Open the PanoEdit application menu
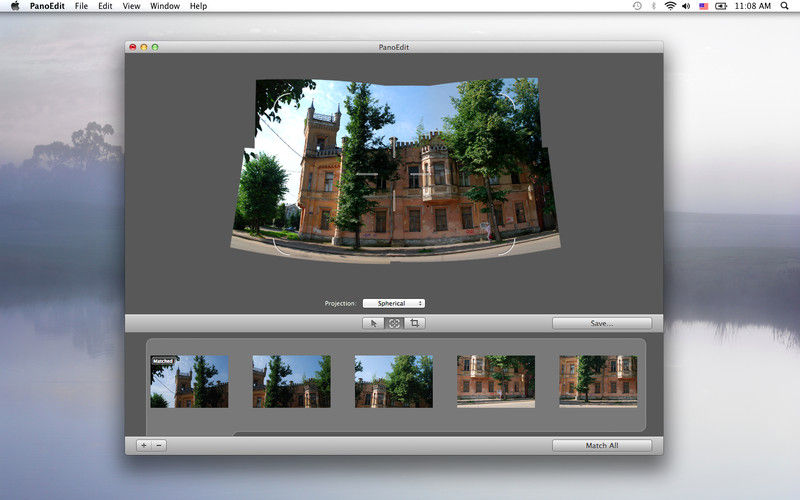The height and width of the screenshot is (500, 800). (x=47, y=6)
